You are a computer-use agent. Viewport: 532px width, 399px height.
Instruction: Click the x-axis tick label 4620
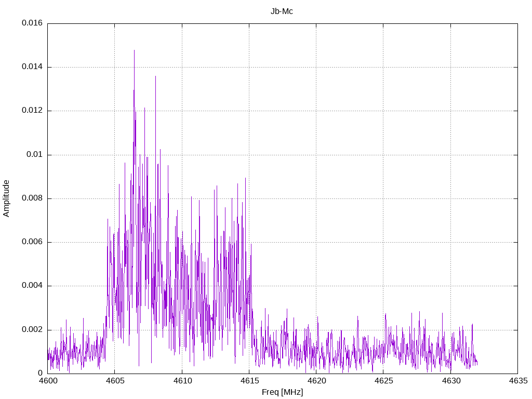click(x=316, y=381)
